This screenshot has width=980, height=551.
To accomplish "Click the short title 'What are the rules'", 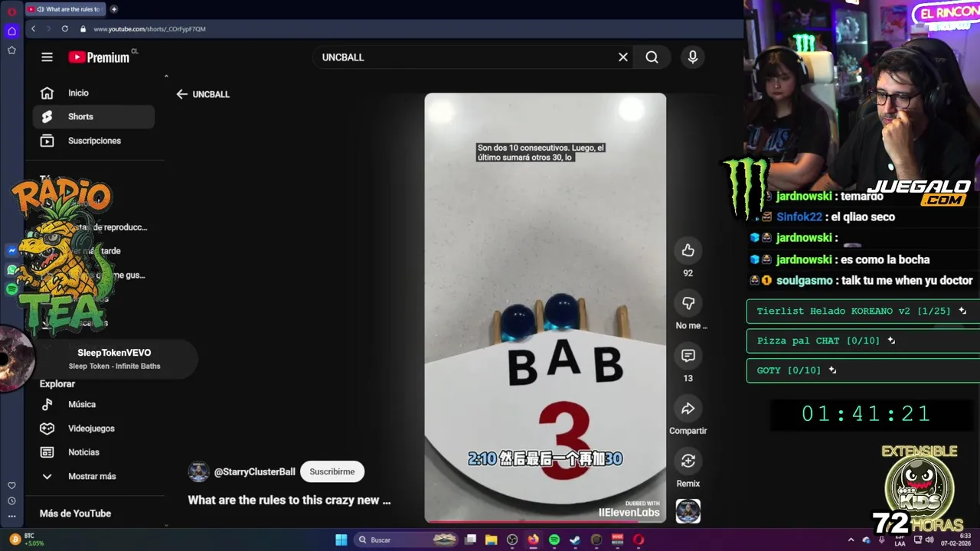I will coord(289,500).
